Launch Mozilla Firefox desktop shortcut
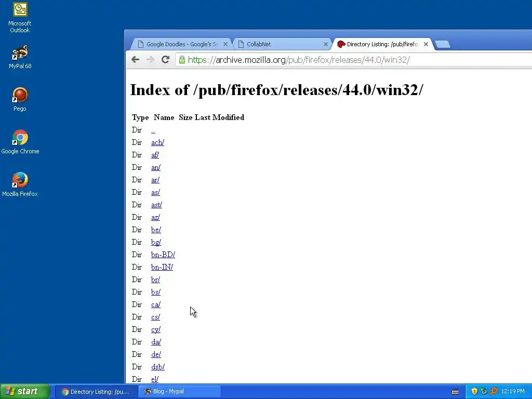This screenshot has width=532, height=399. (20, 184)
